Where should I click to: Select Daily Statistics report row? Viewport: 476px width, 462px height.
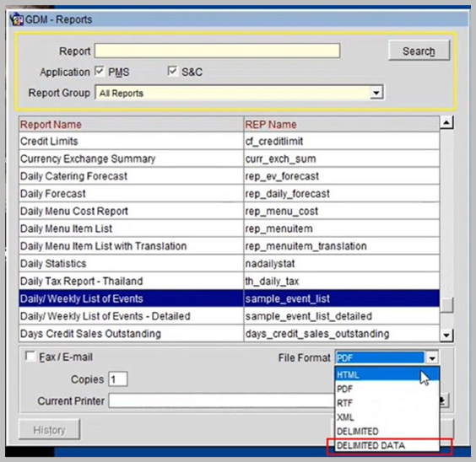[229, 263]
